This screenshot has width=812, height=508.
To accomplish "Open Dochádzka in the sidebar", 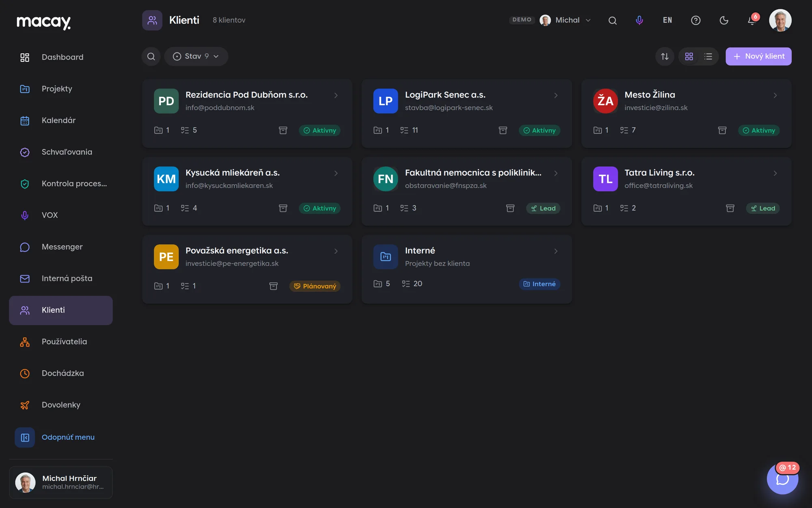I will [61, 373].
